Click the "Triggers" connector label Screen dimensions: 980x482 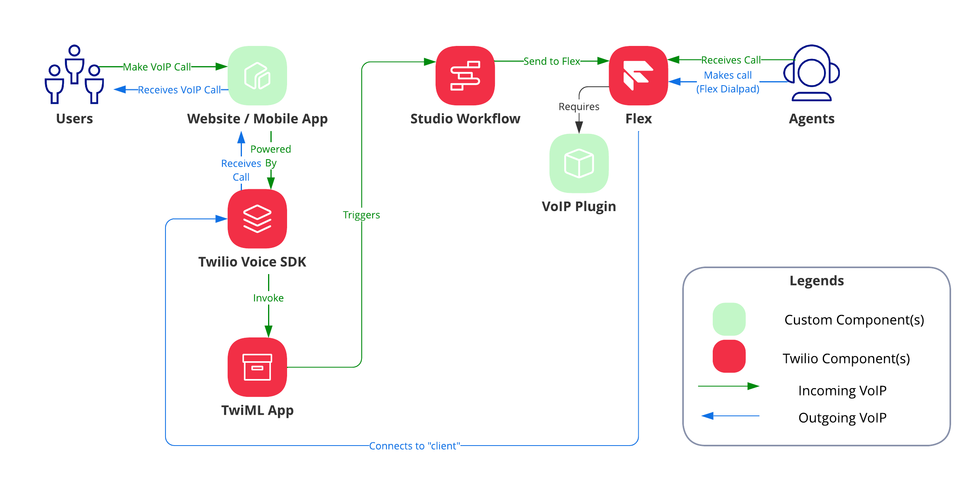pyautogui.click(x=362, y=215)
